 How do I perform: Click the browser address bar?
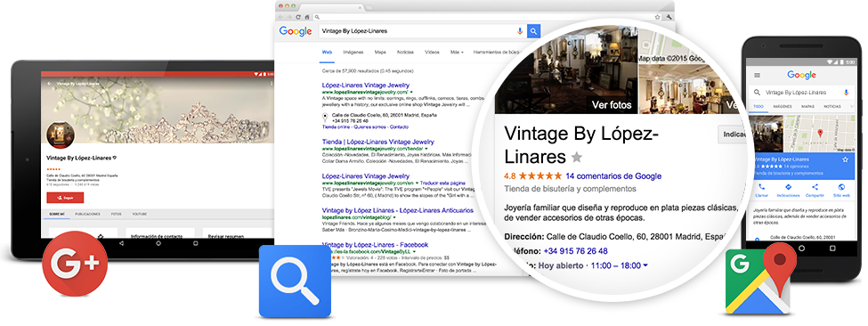tap(487, 17)
